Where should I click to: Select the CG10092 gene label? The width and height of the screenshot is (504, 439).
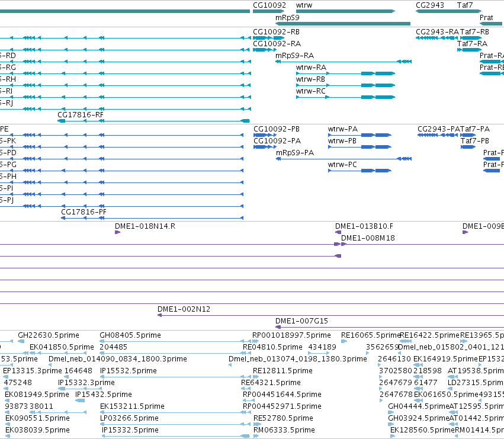point(269,5)
